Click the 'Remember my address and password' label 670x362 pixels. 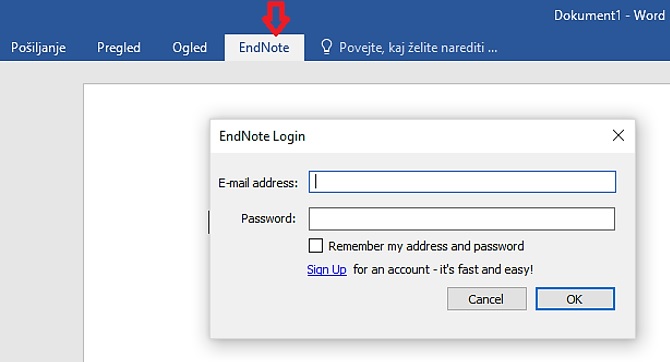click(x=426, y=246)
